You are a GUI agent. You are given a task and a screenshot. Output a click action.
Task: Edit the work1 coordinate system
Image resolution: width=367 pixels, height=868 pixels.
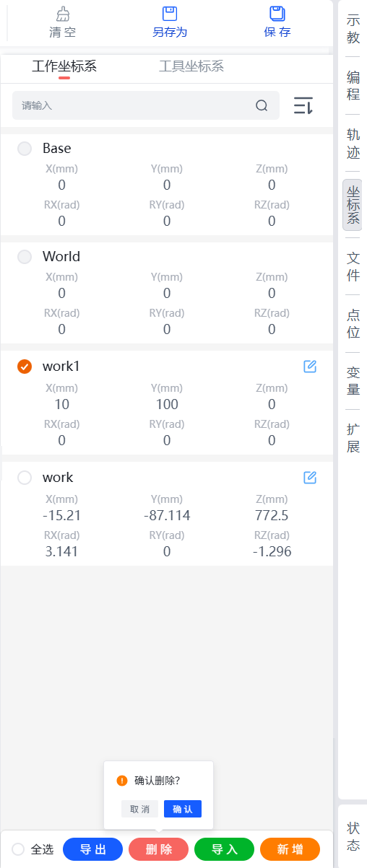pos(310,367)
